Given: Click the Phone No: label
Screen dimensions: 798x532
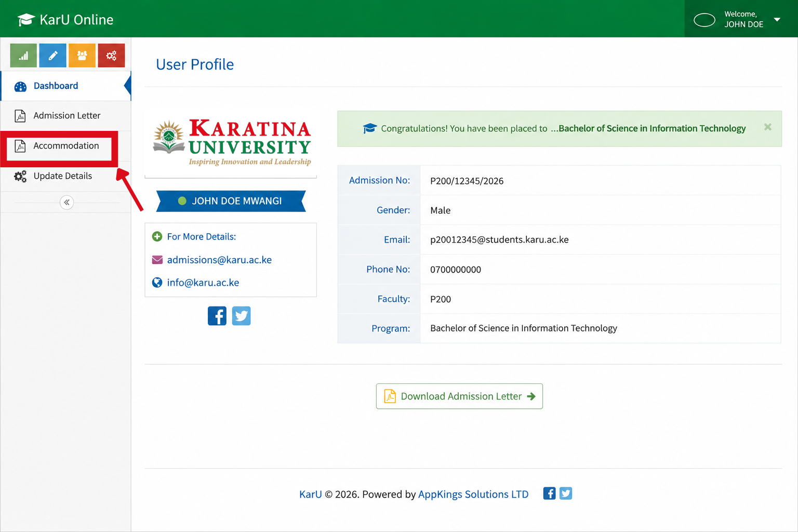Looking at the screenshot, I should pos(388,270).
